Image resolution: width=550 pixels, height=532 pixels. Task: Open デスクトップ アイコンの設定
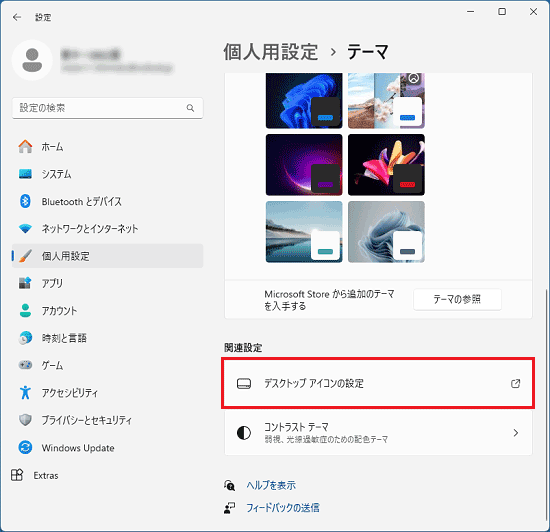point(378,383)
